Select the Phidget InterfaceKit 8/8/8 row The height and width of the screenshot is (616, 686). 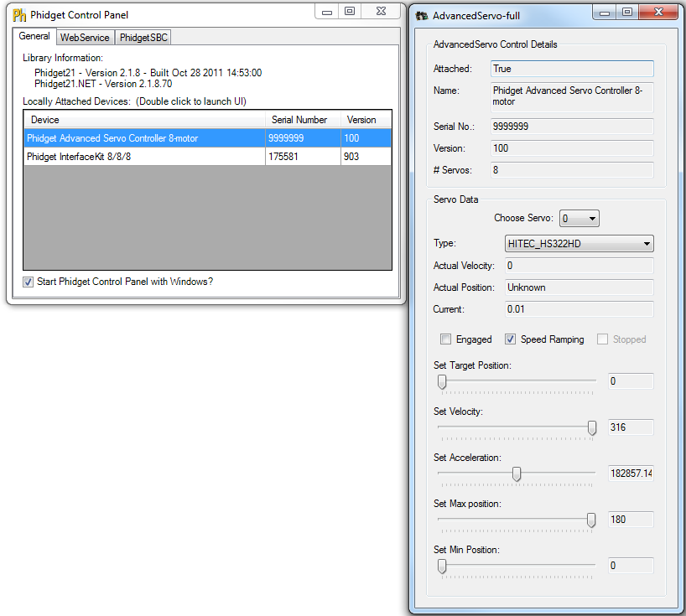point(207,157)
